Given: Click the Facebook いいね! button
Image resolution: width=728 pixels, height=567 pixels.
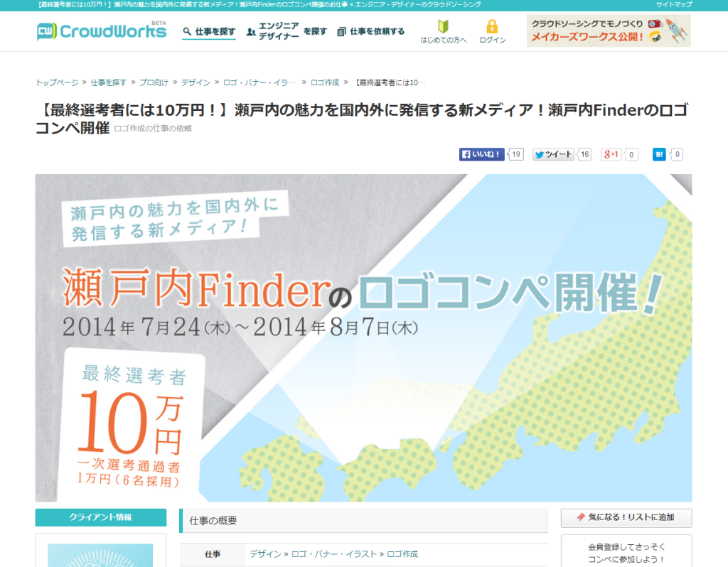Looking at the screenshot, I should 481,154.
